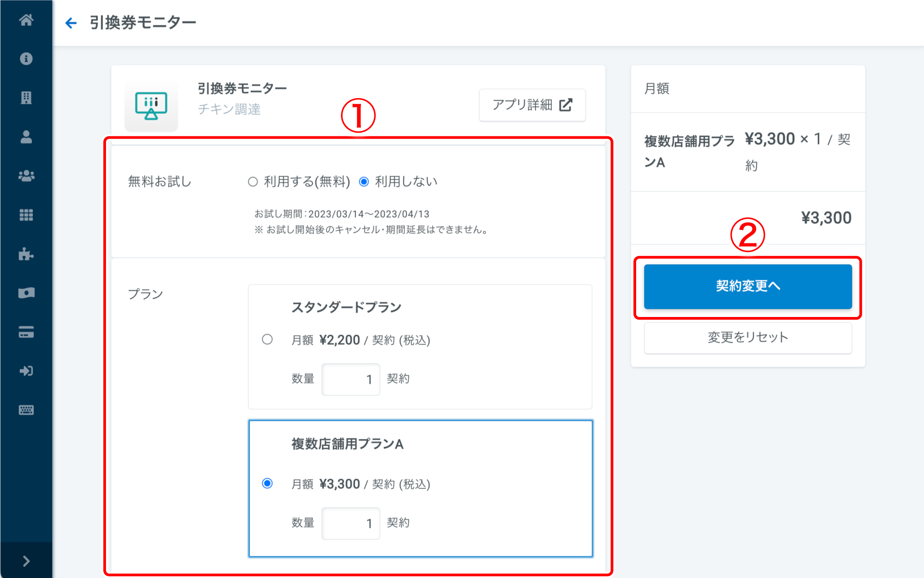
Task: Click the keyboard icon in sidebar
Action: pyautogui.click(x=26, y=410)
